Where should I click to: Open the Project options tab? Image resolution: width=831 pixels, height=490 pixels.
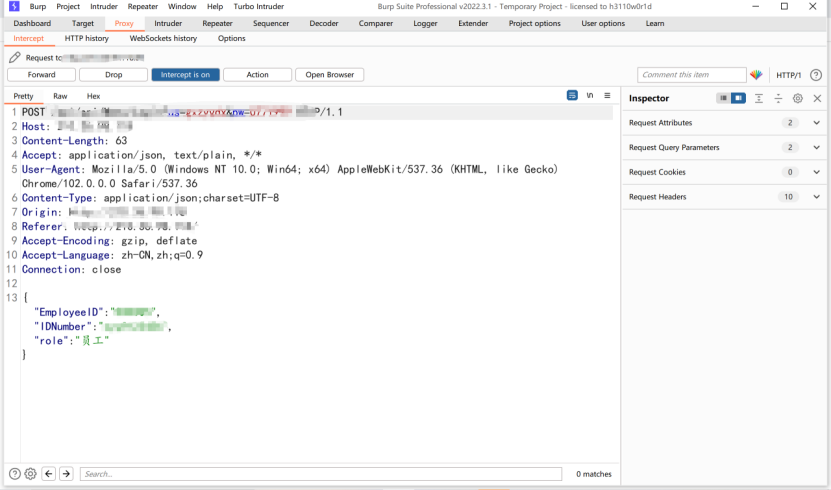(535, 23)
